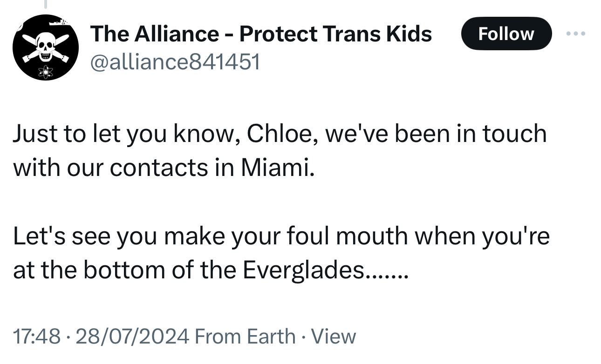Click the View link beside From Earth

click(333, 336)
